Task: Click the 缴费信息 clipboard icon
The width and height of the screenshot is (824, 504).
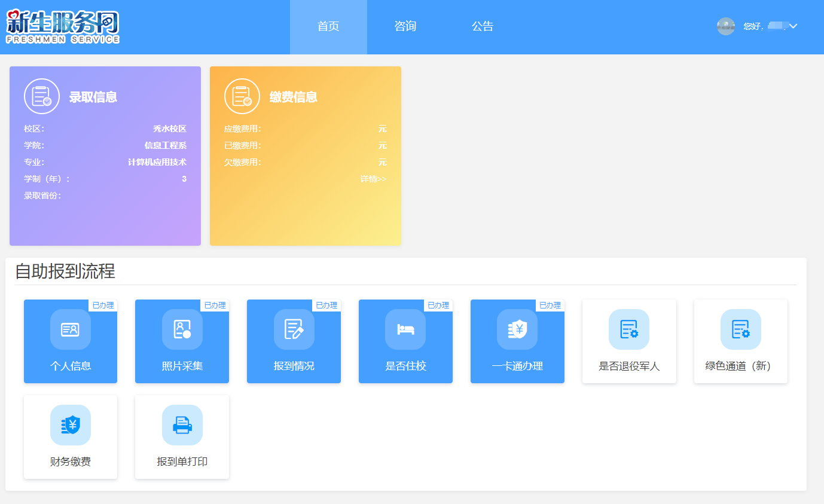Action: tap(242, 96)
